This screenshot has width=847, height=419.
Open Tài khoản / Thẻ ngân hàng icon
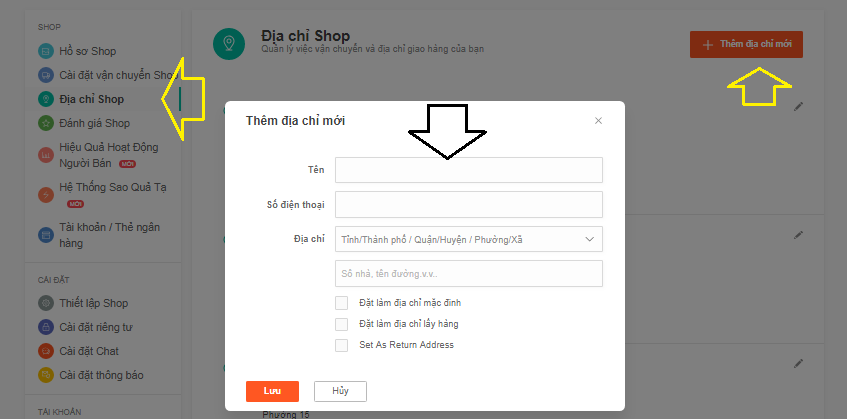(46, 235)
